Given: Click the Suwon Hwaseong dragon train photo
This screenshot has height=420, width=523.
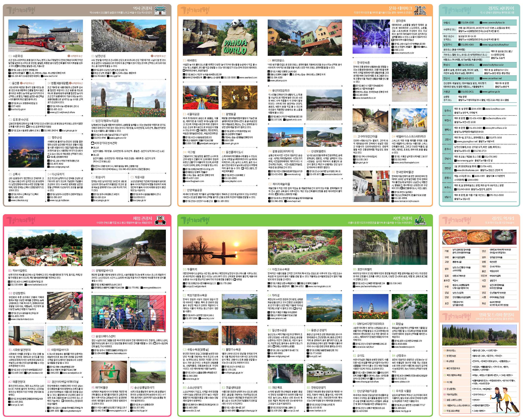Looking at the screenshot, I should coord(46,35).
